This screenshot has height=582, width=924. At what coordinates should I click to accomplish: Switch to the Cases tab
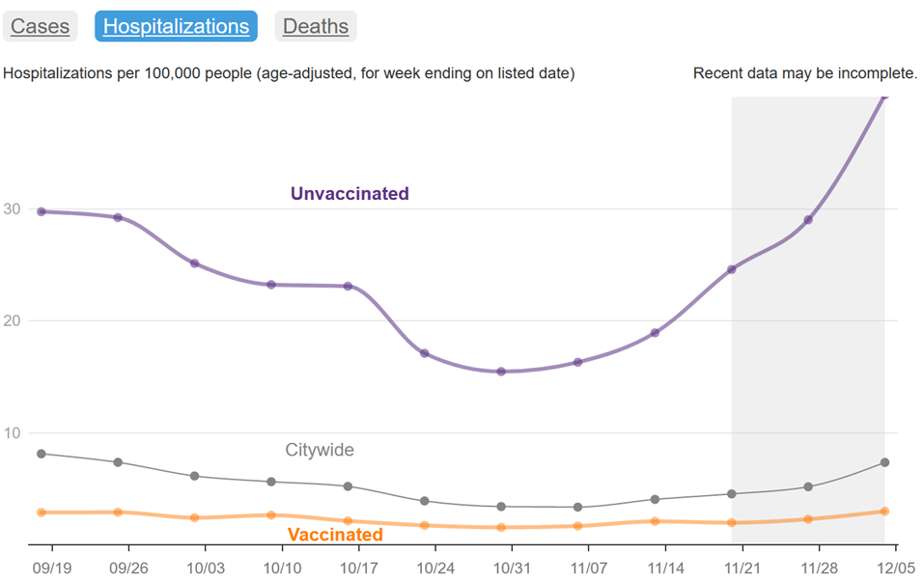pos(40,26)
